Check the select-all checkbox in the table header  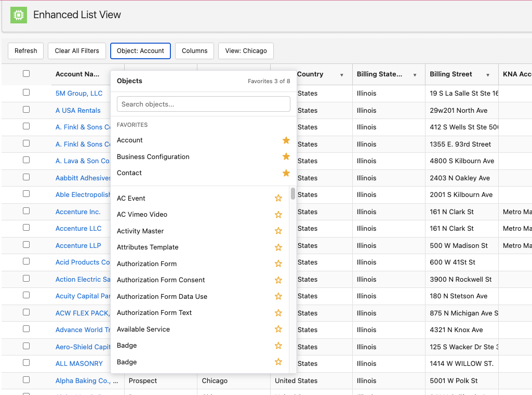click(x=26, y=74)
